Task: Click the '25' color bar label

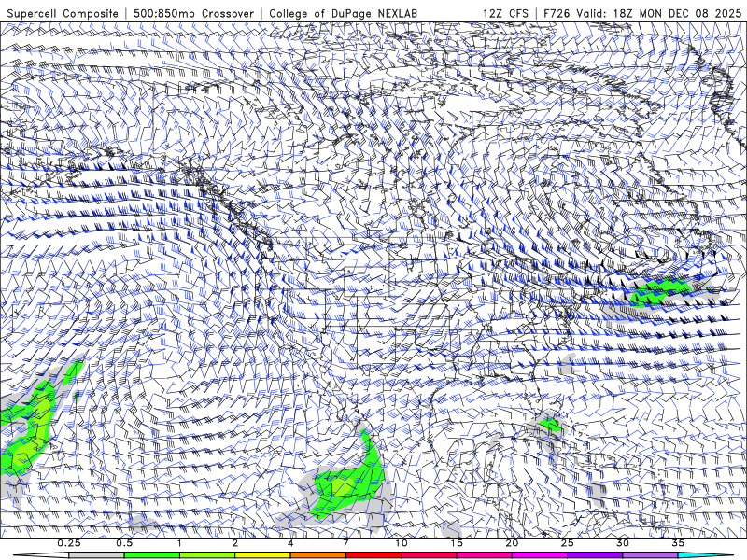Action: pos(567,543)
